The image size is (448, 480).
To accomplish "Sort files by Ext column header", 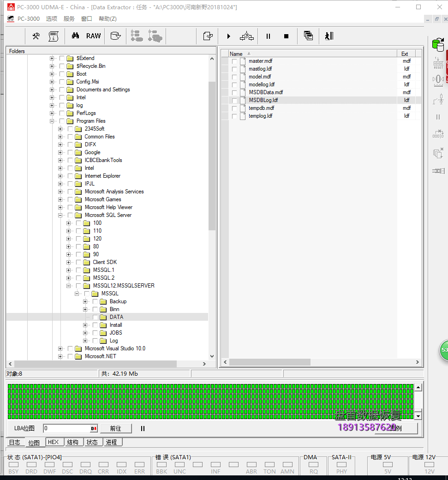I will click(x=406, y=54).
